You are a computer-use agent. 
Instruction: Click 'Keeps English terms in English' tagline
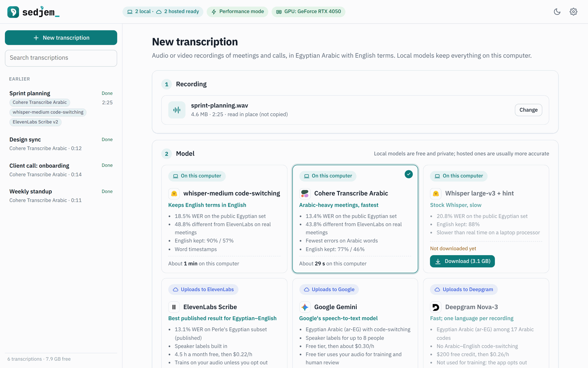[207, 205]
